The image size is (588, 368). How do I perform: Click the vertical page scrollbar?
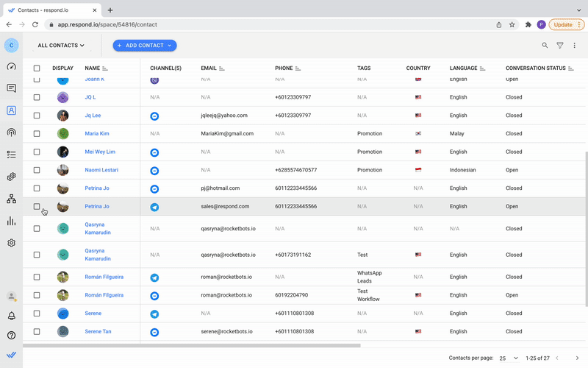586,229
